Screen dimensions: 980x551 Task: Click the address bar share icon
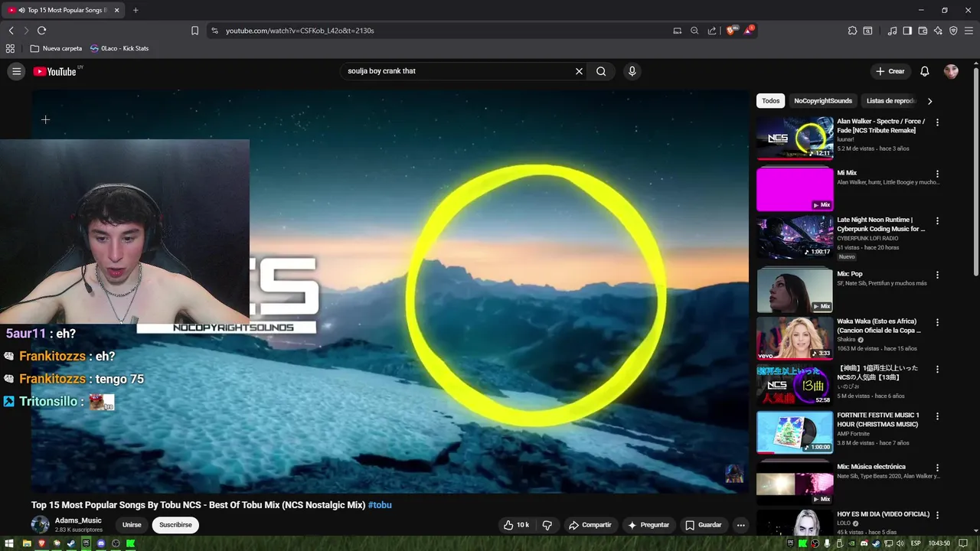(x=712, y=31)
